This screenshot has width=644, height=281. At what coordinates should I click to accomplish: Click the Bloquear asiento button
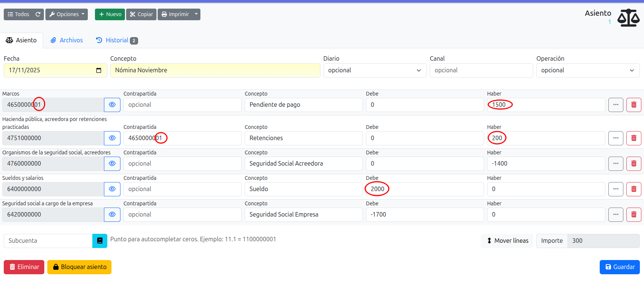click(79, 267)
